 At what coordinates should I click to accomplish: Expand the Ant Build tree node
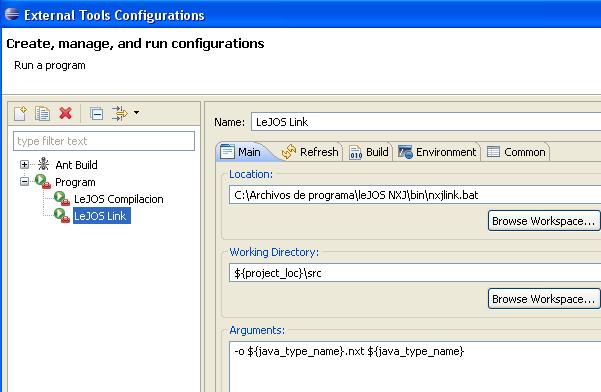pos(25,164)
